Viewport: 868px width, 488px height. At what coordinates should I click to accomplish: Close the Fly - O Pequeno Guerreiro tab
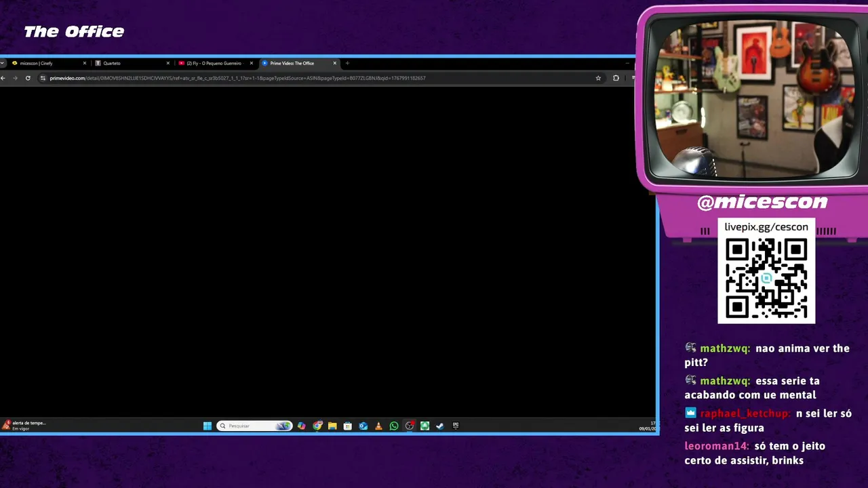(x=252, y=63)
